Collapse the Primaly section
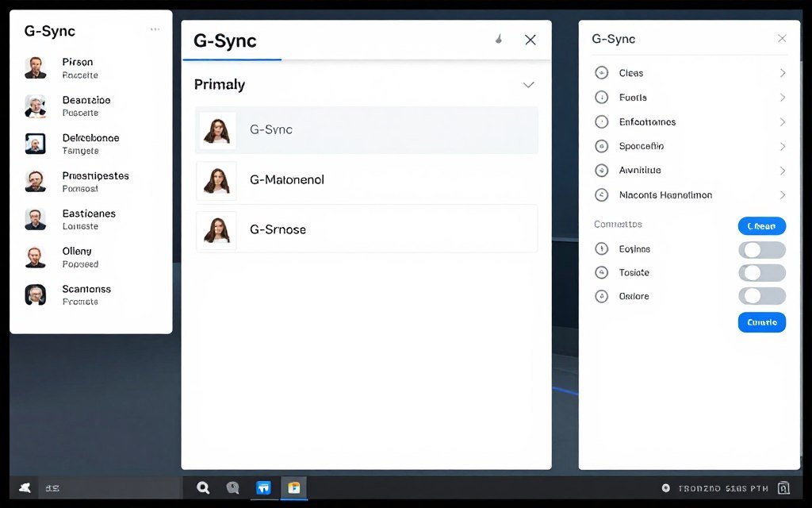This screenshot has width=812, height=508. pos(528,85)
